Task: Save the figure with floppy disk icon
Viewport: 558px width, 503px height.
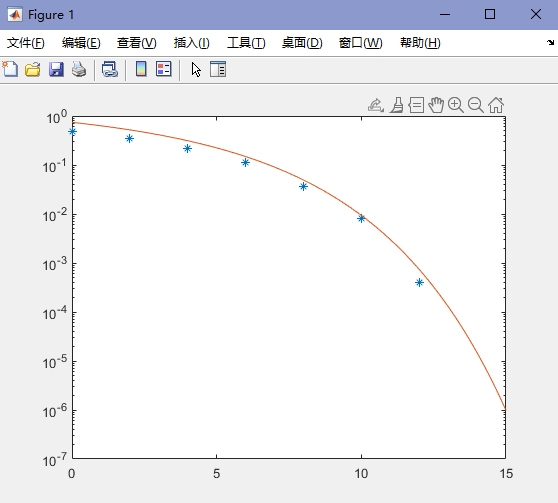Action: click(x=56, y=69)
